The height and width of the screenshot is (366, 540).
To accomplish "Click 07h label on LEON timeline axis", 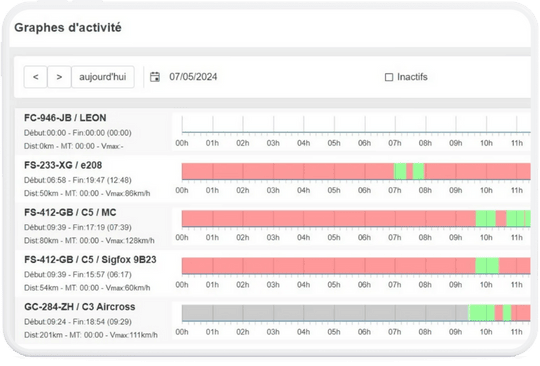I will click(395, 143).
